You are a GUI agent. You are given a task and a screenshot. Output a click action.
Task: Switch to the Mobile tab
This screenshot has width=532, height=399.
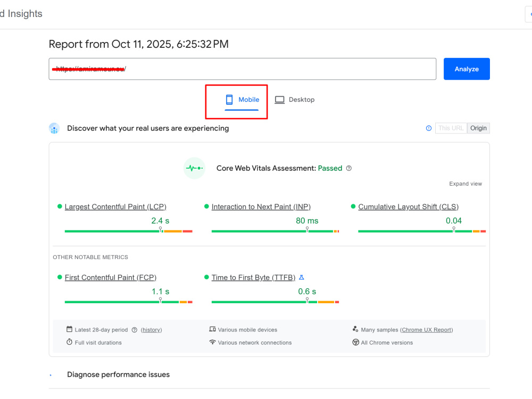point(242,100)
